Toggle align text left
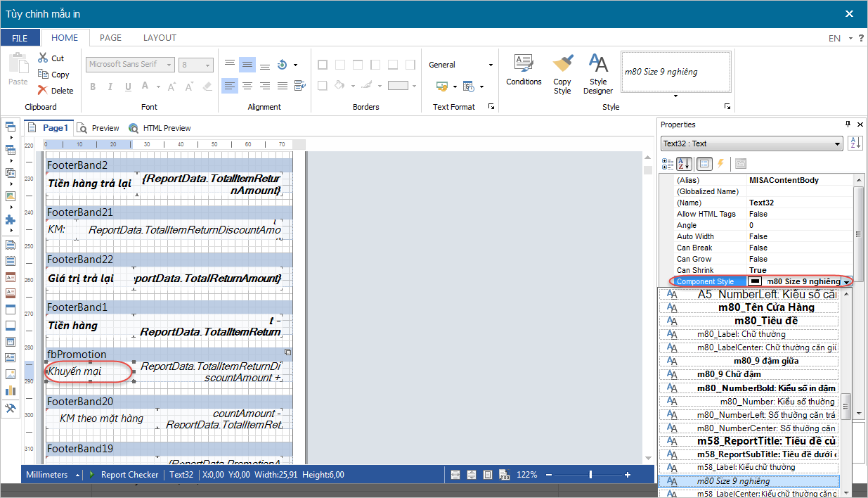This screenshot has height=498, width=868. [x=230, y=86]
